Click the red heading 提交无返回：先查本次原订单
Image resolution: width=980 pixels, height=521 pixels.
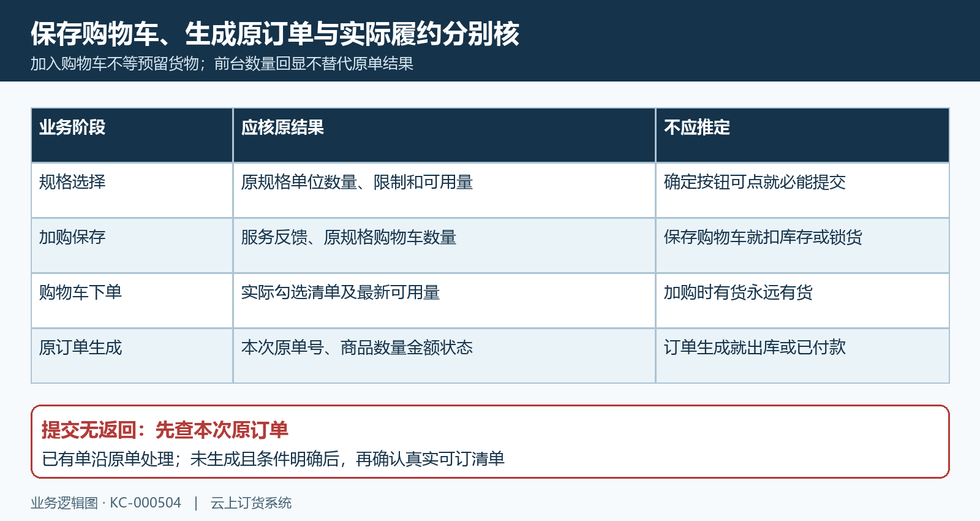point(165,430)
